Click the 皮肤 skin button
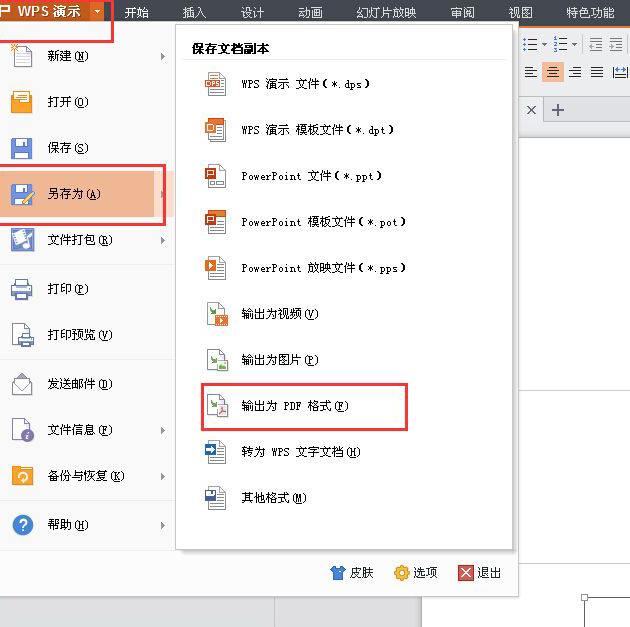The image size is (630, 627). (352, 572)
